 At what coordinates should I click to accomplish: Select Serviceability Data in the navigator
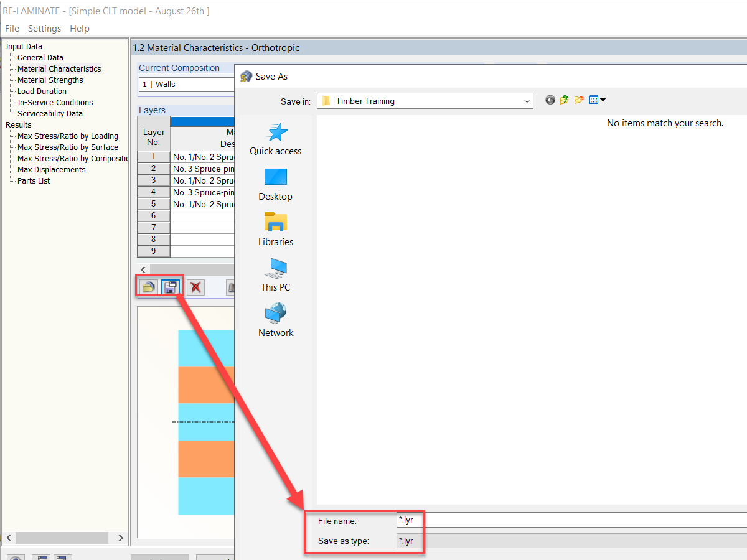click(x=50, y=114)
